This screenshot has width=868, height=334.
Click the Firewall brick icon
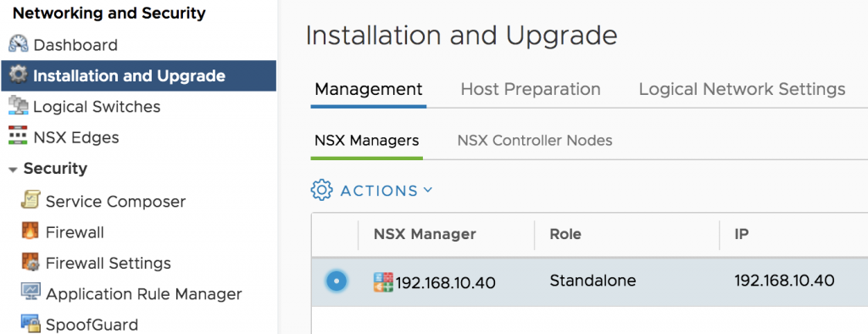pos(30,231)
